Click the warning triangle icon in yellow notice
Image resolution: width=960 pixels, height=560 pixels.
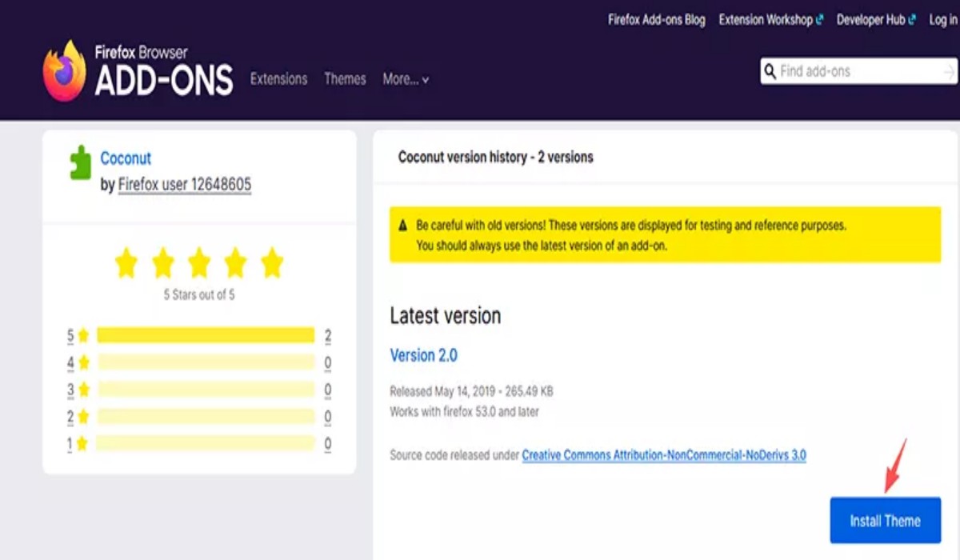click(x=403, y=226)
